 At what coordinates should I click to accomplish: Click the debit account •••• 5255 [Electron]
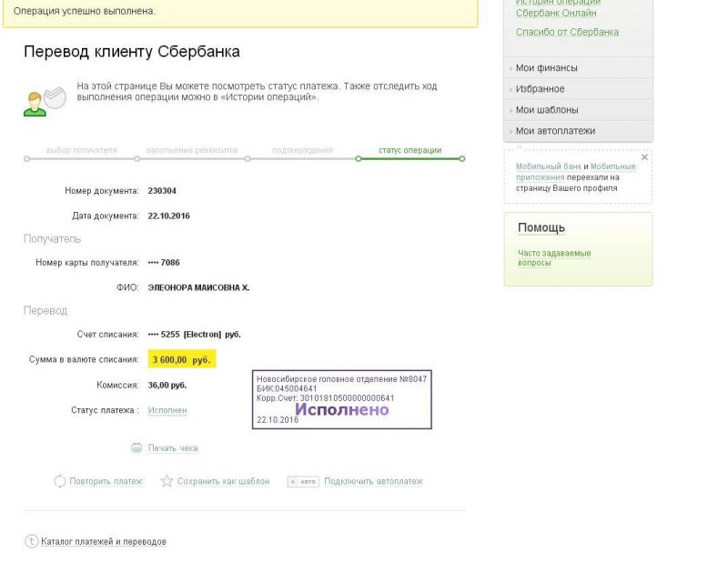(x=194, y=335)
